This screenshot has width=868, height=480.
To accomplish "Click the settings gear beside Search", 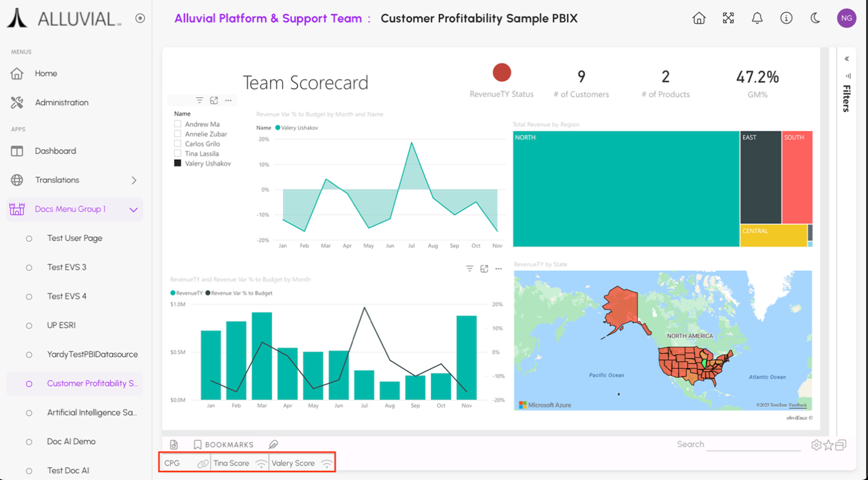I will [816, 445].
